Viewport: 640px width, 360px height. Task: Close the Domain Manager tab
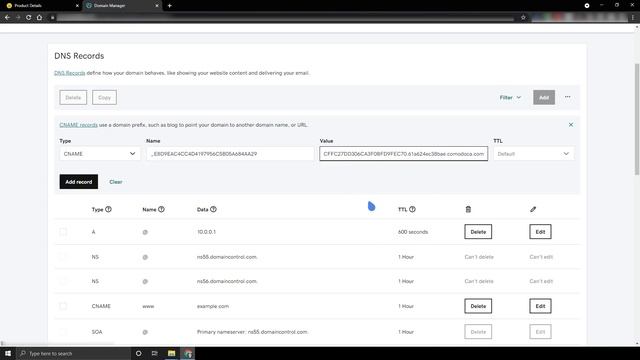[157, 6]
